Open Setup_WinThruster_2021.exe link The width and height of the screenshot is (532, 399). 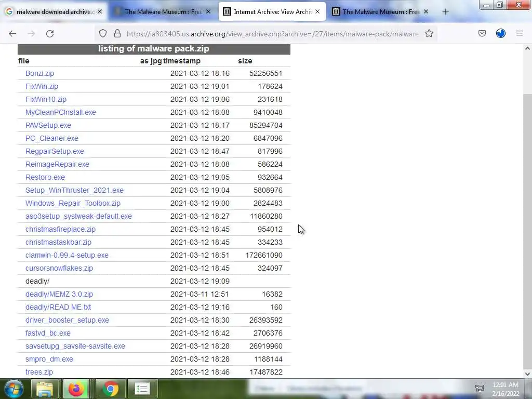click(x=74, y=190)
